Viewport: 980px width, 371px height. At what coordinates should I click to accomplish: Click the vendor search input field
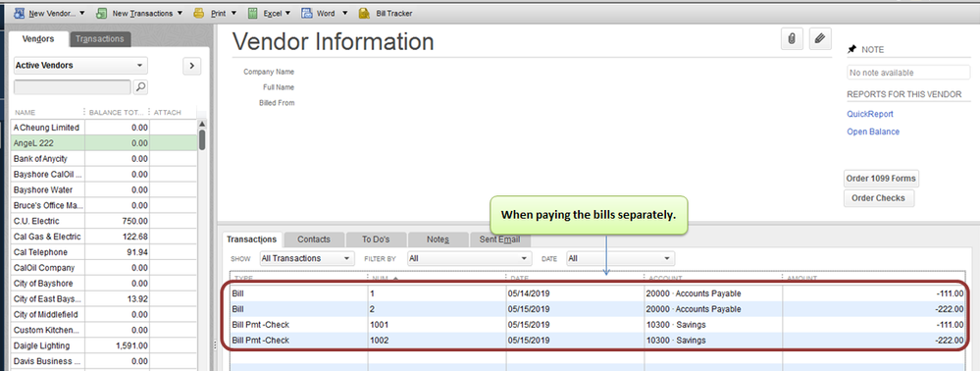pyautogui.click(x=73, y=87)
